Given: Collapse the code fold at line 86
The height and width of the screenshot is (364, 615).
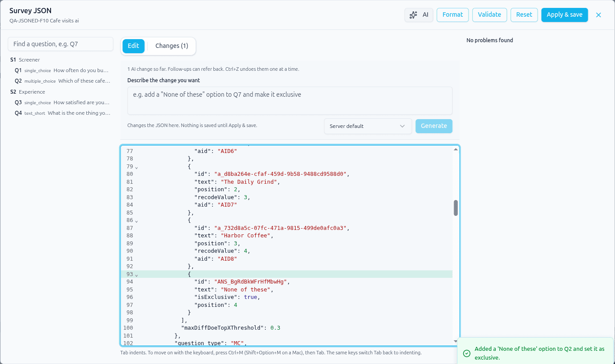Looking at the screenshot, I should click(136, 221).
